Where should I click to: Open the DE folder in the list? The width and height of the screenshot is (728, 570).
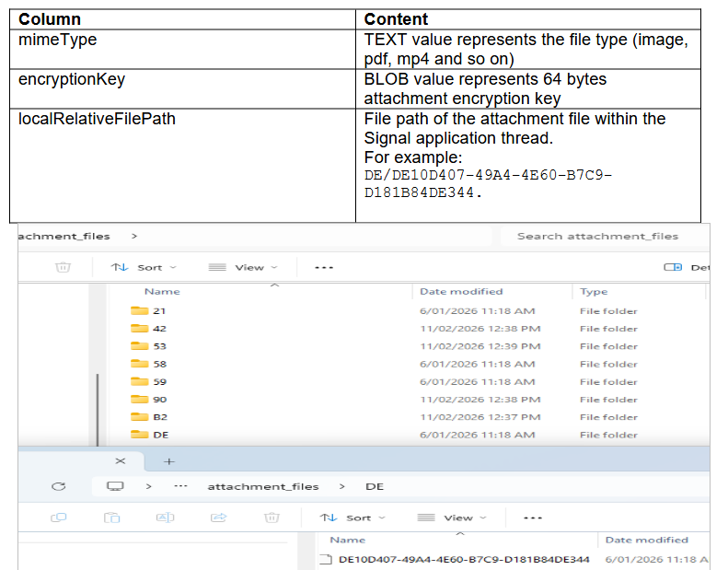click(x=160, y=435)
